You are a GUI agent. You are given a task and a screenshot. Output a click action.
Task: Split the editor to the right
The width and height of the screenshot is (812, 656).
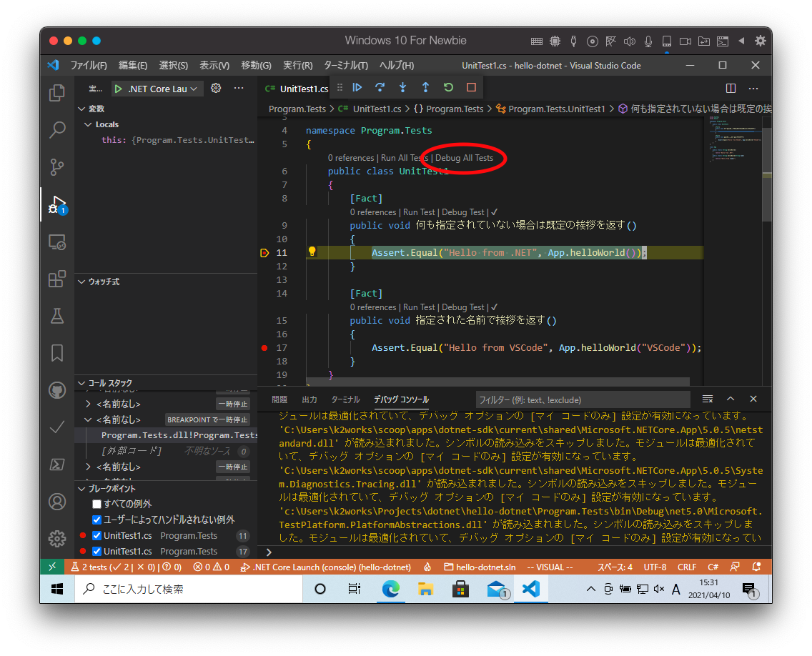tap(731, 89)
